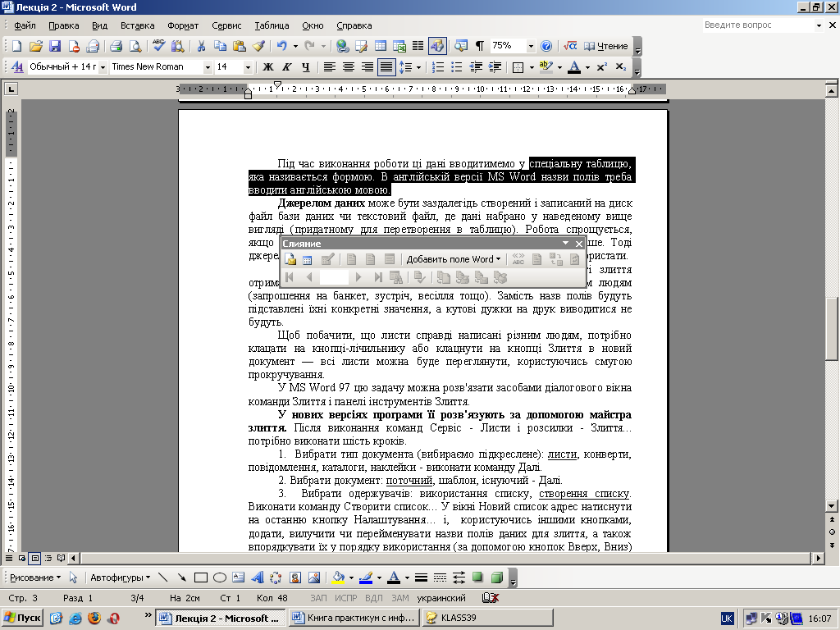Image resolution: width=840 pixels, height=630 pixels.
Task: Open the 75% zoom dropdown
Action: click(531, 47)
